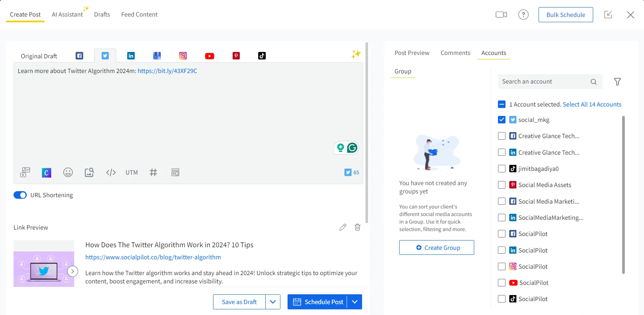Open the code snippet icon
Screen dimensions: 644x315
(x=111, y=172)
